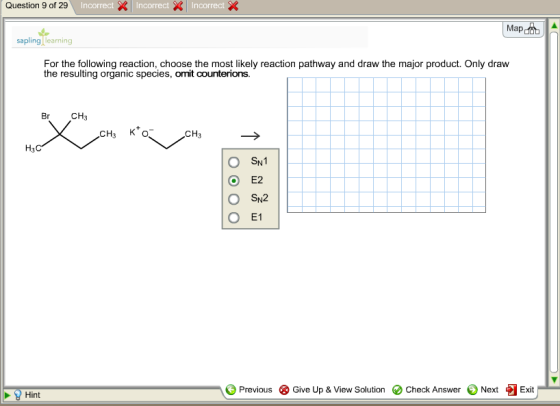The image size is (560, 406).
Task: Select the E1 radio button
Action: coord(234,217)
